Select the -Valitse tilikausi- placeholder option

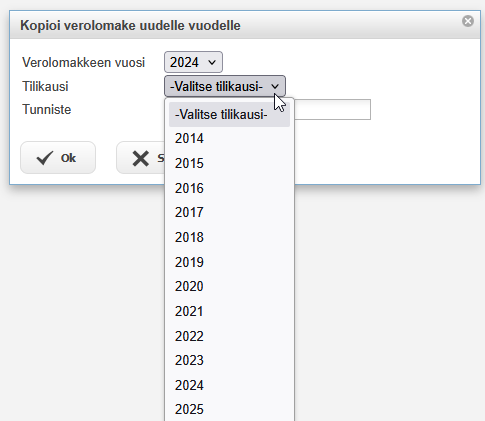[x=229, y=114]
